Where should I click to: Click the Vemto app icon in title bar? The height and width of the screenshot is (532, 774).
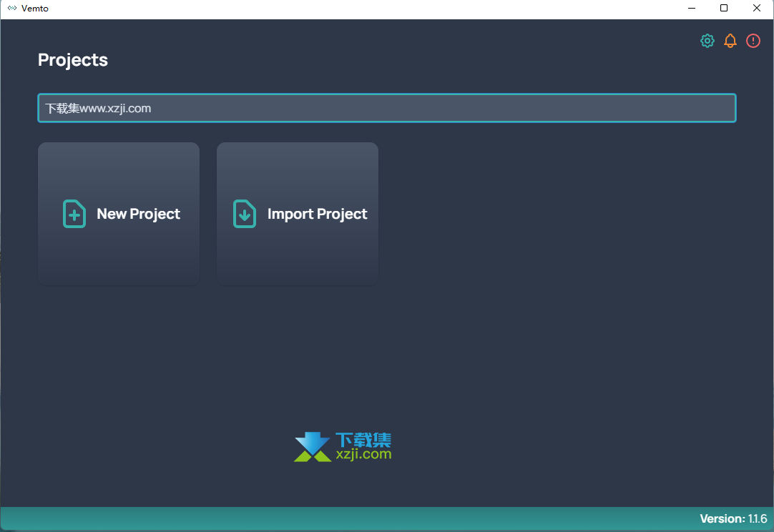coord(12,9)
